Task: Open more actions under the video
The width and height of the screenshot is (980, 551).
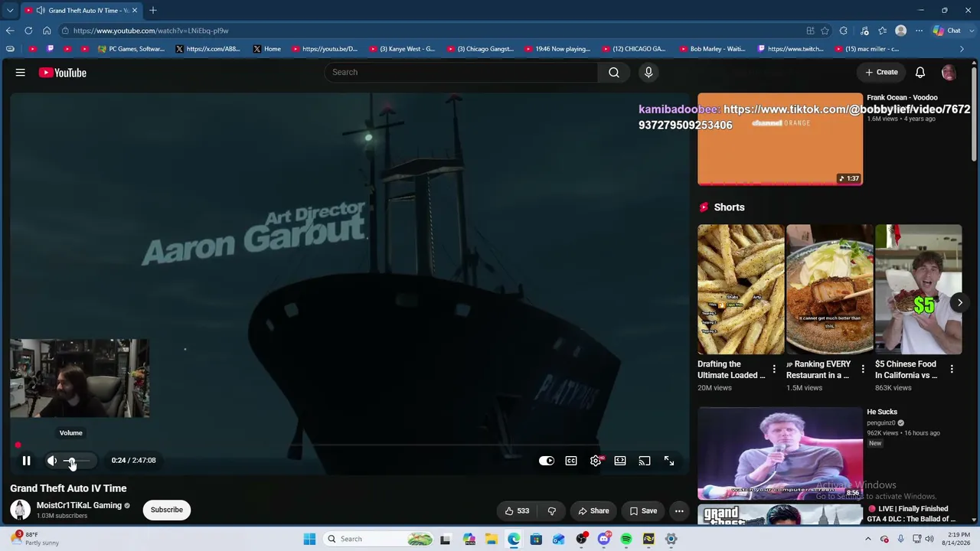Action: (x=679, y=511)
